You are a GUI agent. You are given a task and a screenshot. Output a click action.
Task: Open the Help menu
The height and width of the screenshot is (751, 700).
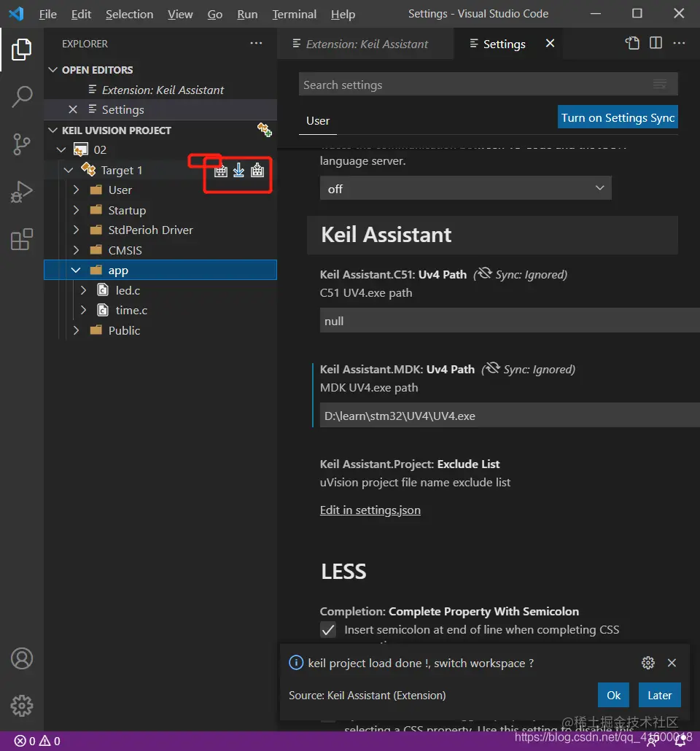343,15
